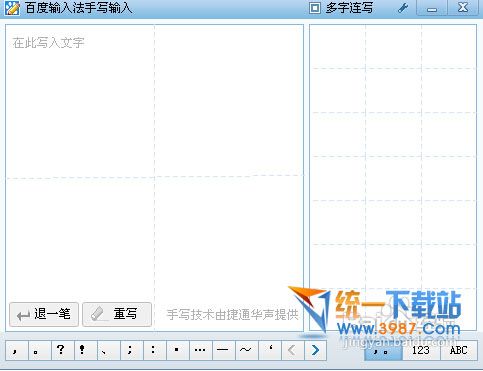The height and width of the screenshot is (371, 483).
Task: Enable the 多字连写 checkbox
Action: (x=315, y=8)
